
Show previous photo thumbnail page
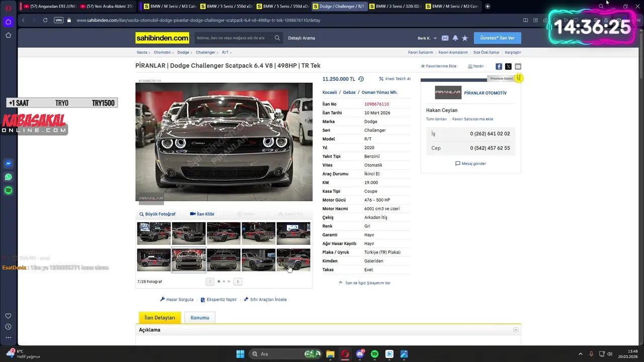pyautogui.click(x=210, y=282)
